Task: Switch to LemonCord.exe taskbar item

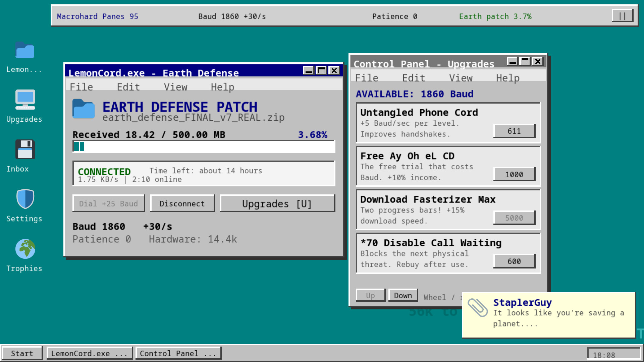Action: (x=90, y=353)
